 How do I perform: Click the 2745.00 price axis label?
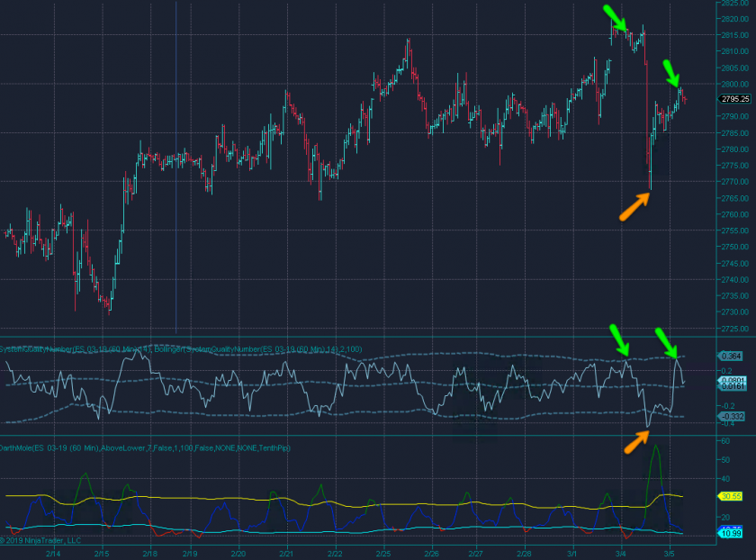[x=735, y=264]
